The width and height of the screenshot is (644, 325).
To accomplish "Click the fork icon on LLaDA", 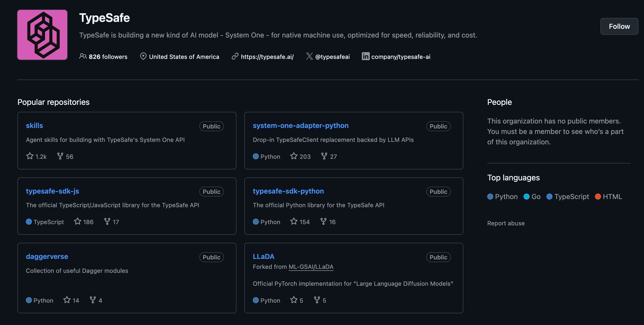I will click(317, 300).
